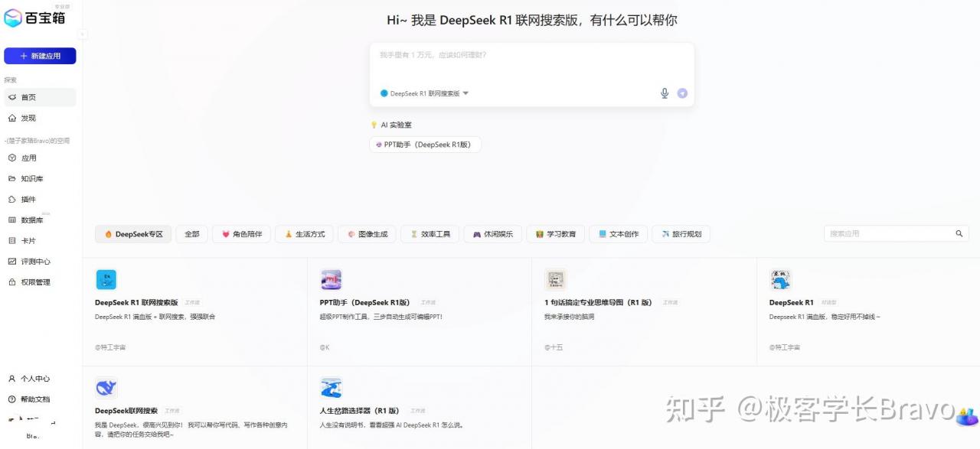The height and width of the screenshot is (449, 980).
Task: Switch to the 效率工具 category tab
Action: 430,234
